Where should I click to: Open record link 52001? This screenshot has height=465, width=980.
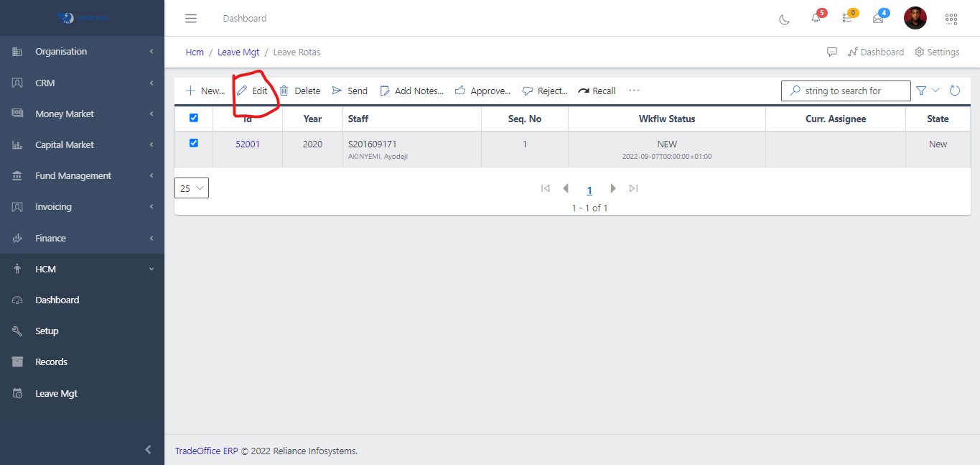tap(248, 144)
